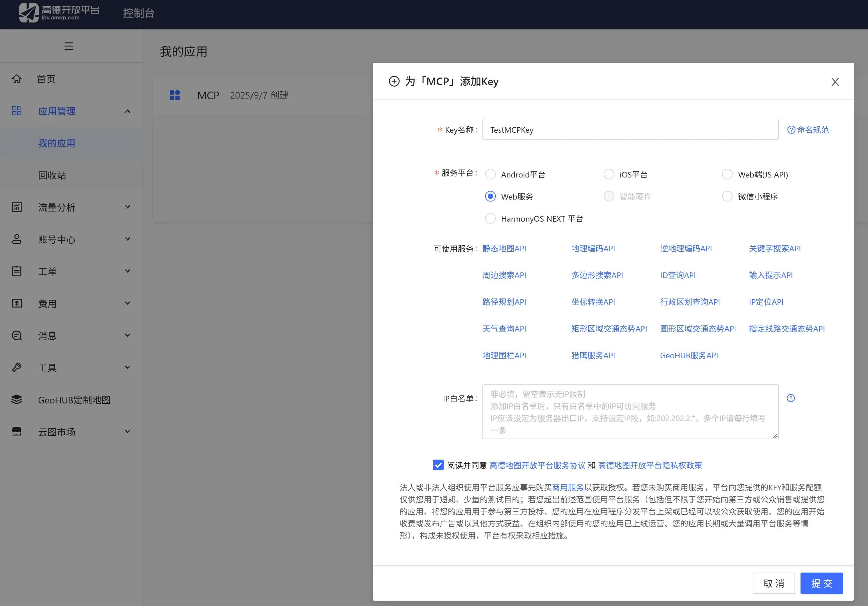Expand the 工具 menu chevron
Viewport: 868px width, 606px height.
click(x=128, y=367)
